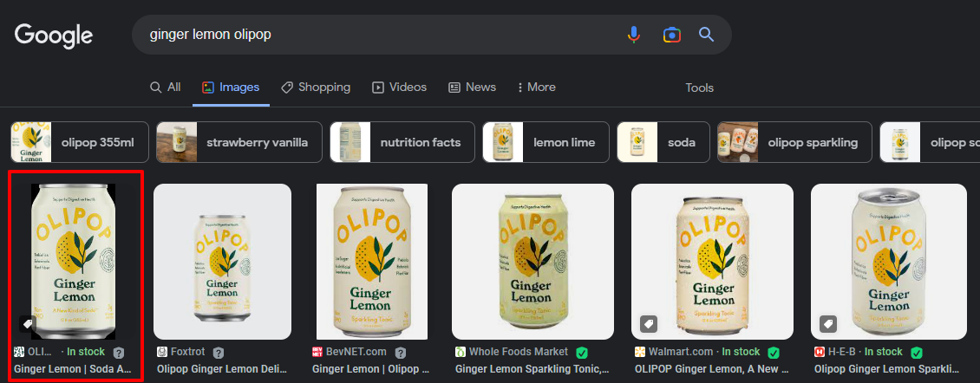980x383 pixels.
Task: Choose the olipop sparkling suggestion chip
Action: pos(794,142)
